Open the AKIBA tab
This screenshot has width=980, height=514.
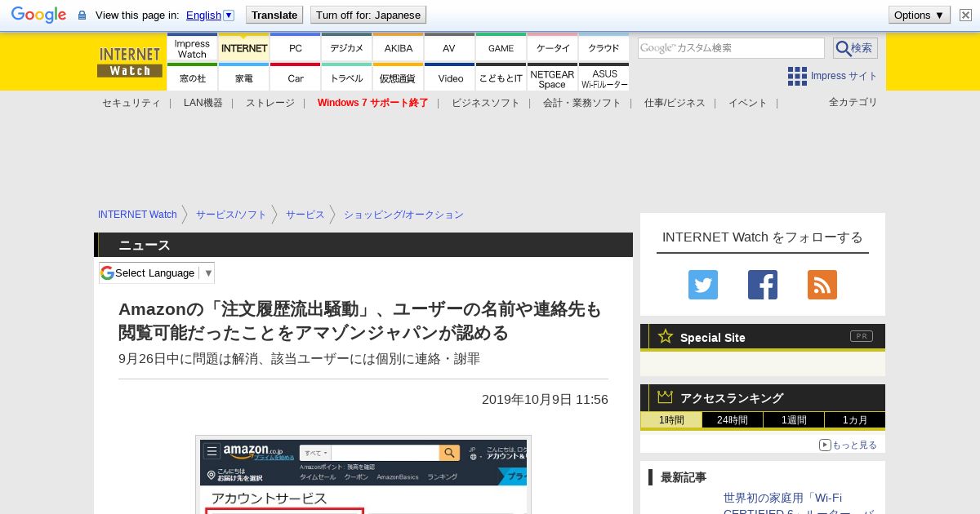(398, 48)
